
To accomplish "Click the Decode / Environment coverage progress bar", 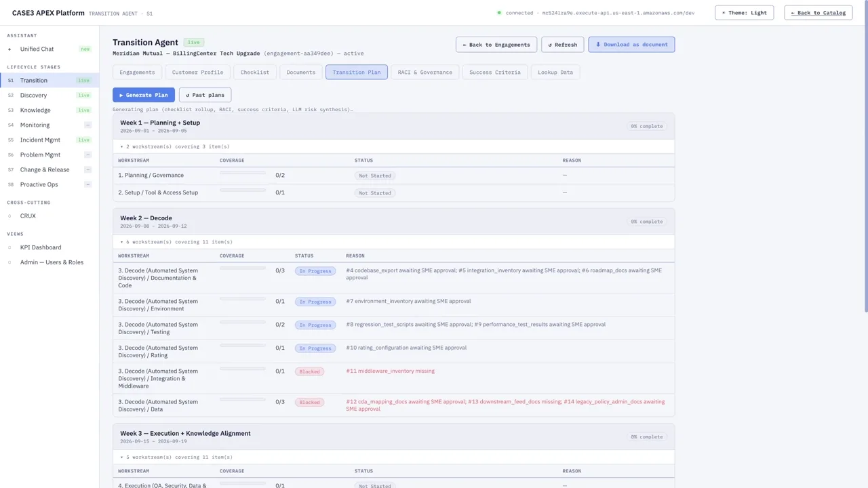I will point(243,299).
